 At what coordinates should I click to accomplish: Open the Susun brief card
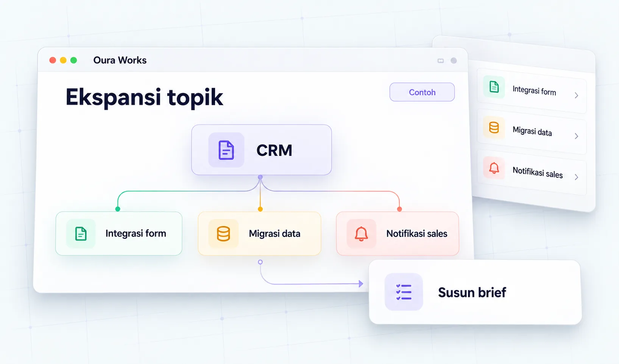click(x=475, y=292)
